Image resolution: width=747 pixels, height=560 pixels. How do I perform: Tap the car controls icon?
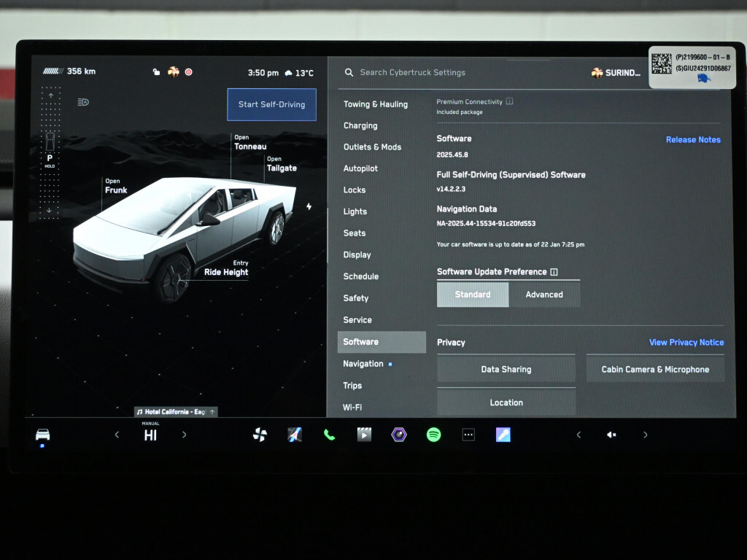(43, 435)
